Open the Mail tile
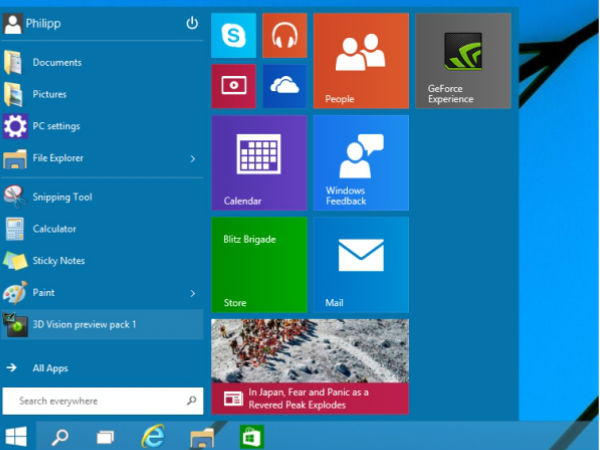The height and width of the screenshot is (450, 600). [x=360, y=265]
